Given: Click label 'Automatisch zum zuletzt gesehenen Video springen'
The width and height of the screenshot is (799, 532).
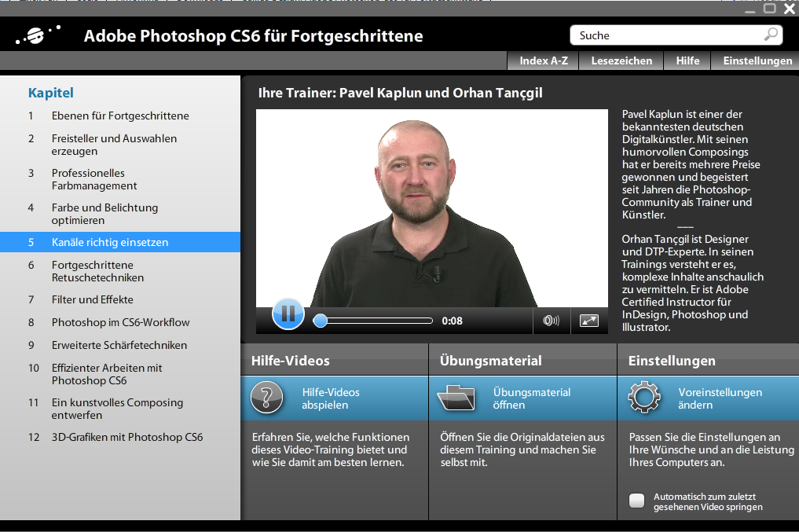Looking at the screenshot, I should tap(708, 501).
